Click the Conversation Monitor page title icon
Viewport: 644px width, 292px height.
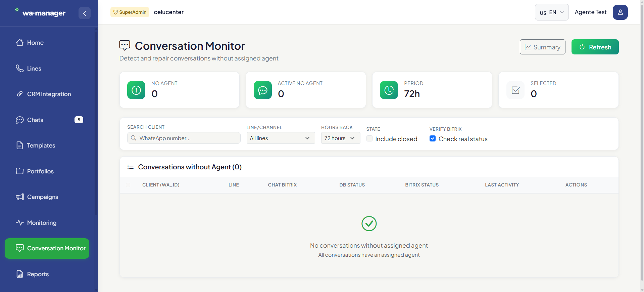coord(125,45)
